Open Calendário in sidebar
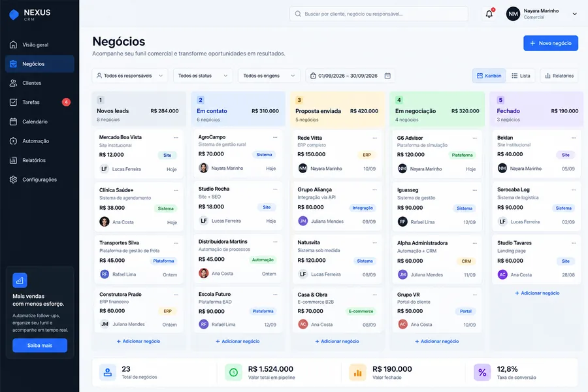This screenshot has height=392, width=588. tap(40, 122)
